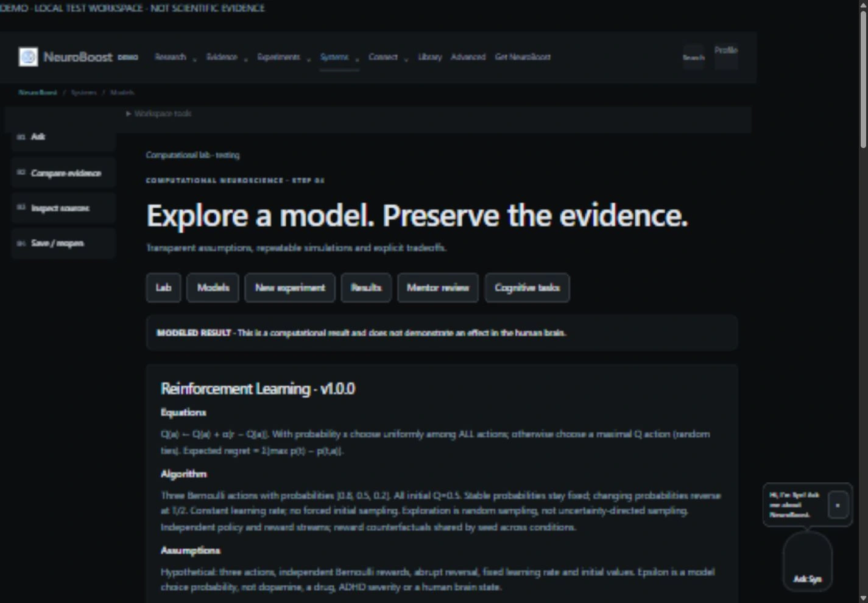Expand the Research menu dropdown
The width and height of the screenshot is (868, 603).
point(175,57)
